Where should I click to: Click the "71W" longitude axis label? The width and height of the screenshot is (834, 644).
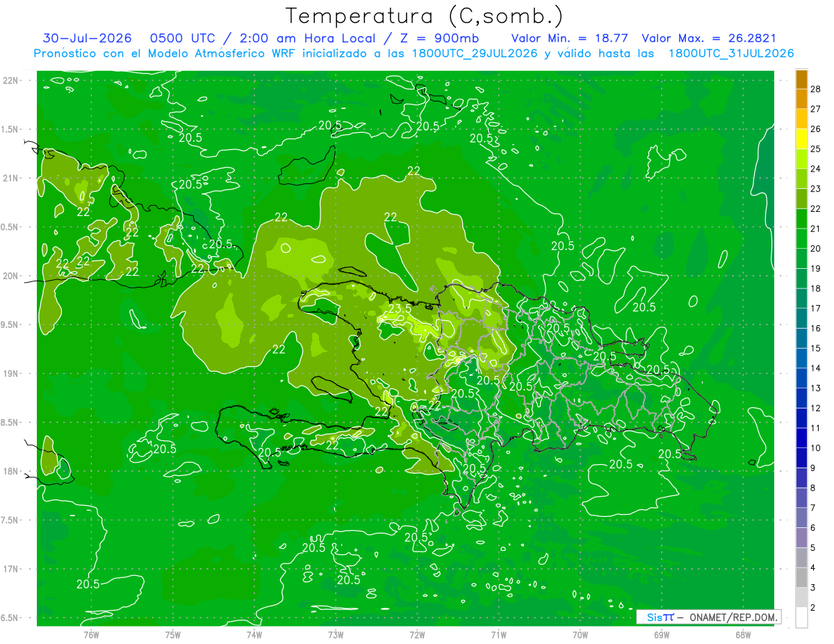point(498,634)
